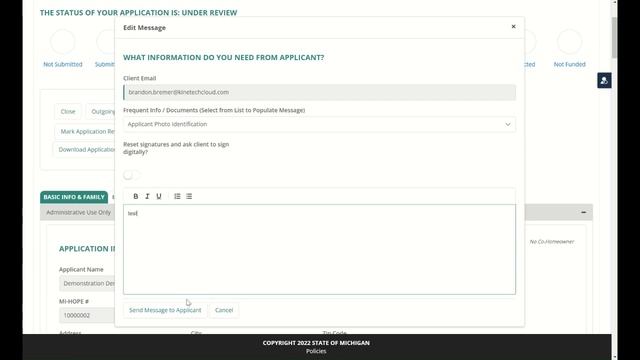Click the Close button behind dialog
This screenshot has width=640, height=360.
click(68, 111)
